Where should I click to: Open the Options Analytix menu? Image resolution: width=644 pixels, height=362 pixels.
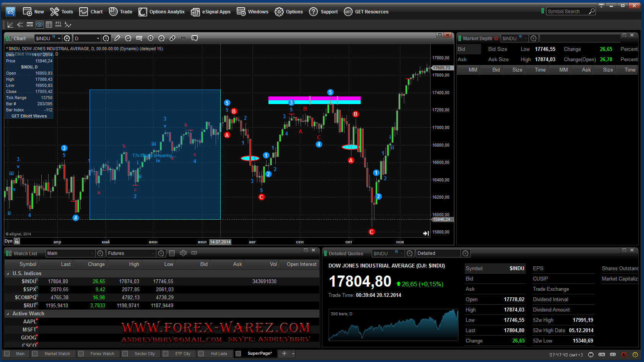[x=162, y=12]
